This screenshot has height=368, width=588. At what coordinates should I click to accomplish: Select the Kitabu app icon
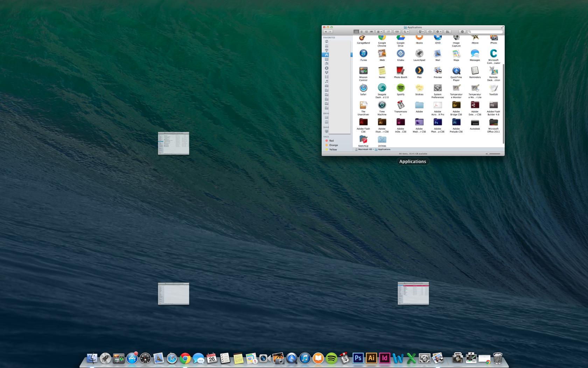click(400, 54)
